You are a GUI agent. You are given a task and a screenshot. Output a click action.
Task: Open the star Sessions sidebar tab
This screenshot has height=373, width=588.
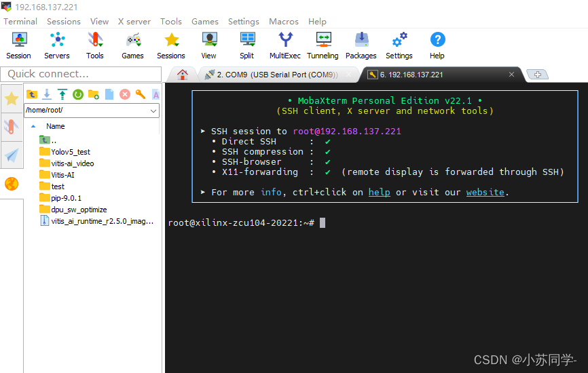click(x=12, y=98)
